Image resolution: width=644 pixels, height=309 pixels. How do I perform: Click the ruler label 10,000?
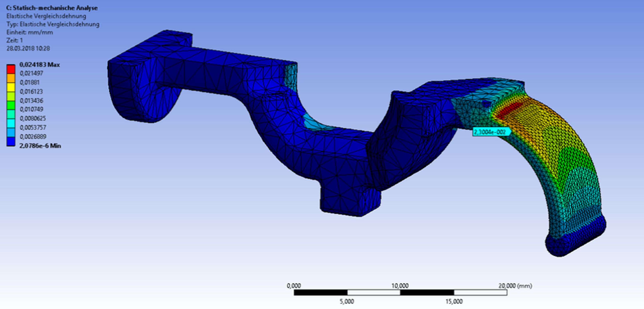tap(400, 286)
